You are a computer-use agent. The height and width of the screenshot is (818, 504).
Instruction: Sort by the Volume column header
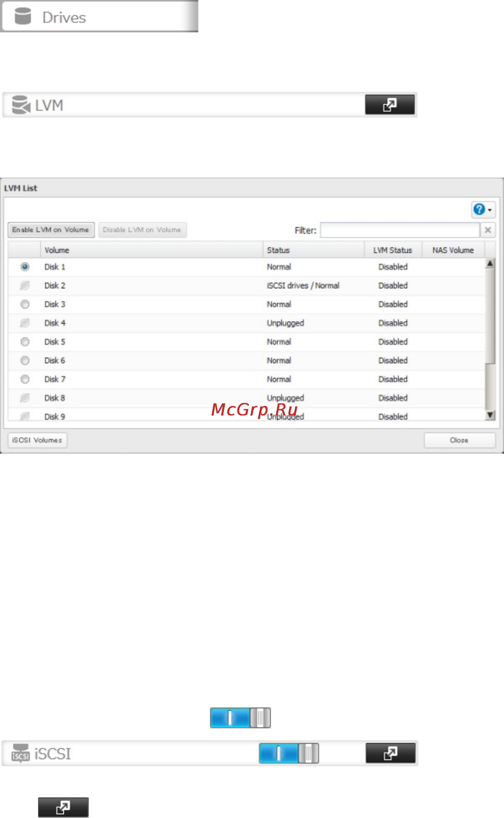click(151, 250)
